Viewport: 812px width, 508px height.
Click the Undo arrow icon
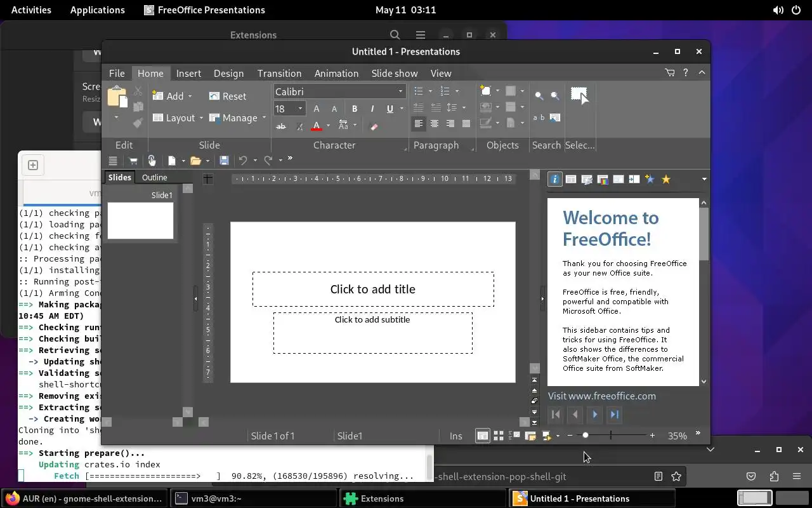tap(242, 161)
